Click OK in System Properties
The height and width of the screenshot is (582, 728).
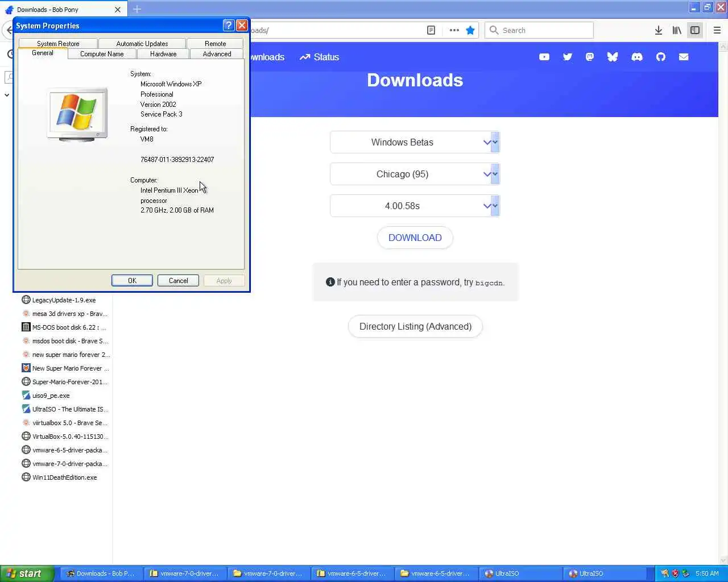(x=132, y=281)
